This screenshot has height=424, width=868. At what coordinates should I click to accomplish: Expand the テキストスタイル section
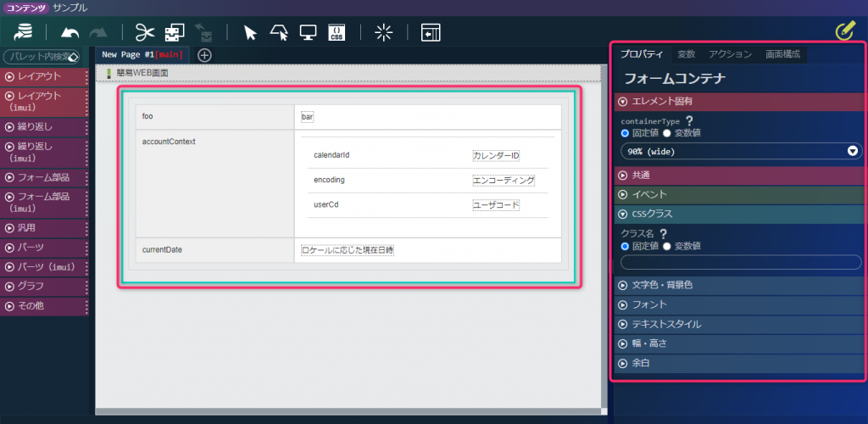pyautogui.click(x=739, y=325)
